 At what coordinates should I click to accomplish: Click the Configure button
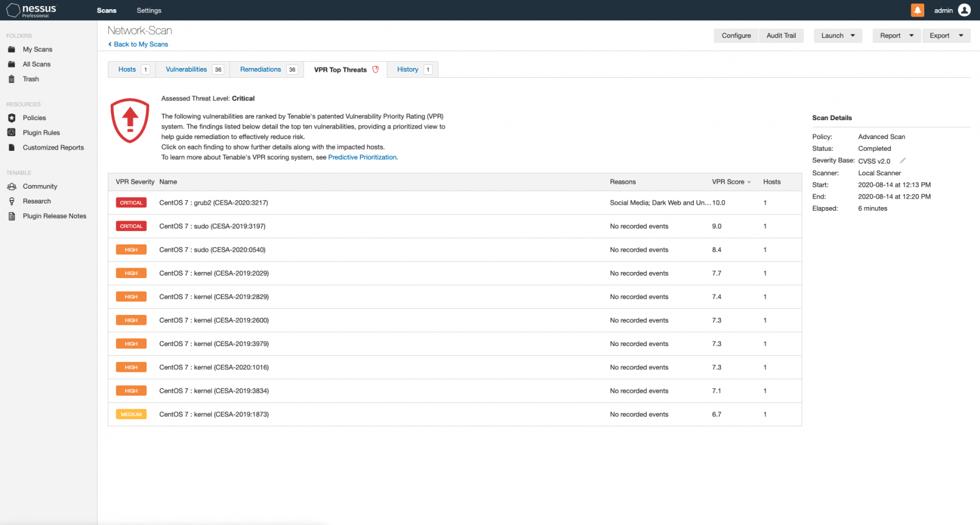coord(736,36)
